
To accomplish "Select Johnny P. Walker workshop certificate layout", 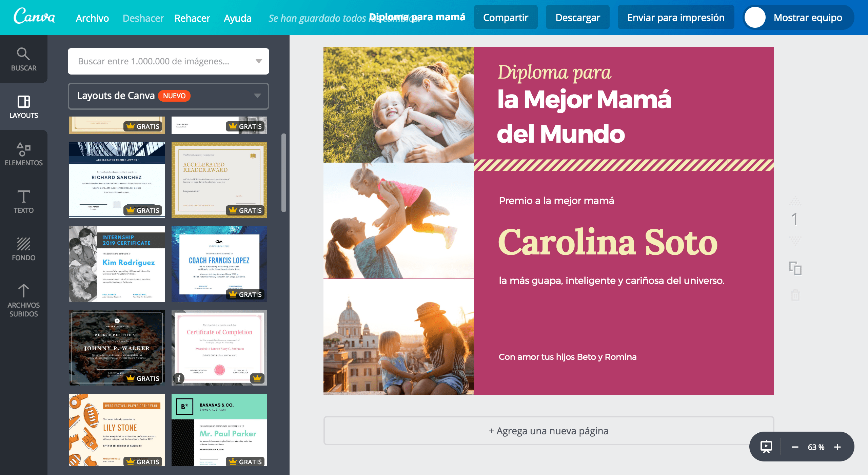I will click(117, 348).
